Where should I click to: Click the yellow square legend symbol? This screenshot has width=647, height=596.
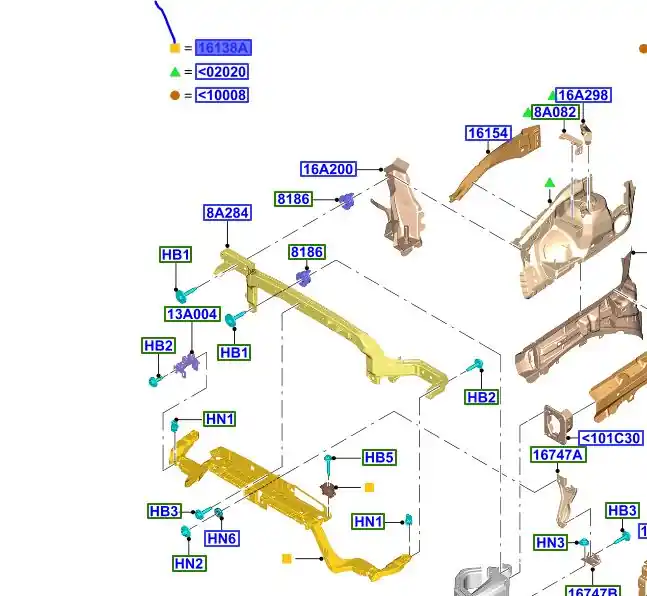click(175, 48)
